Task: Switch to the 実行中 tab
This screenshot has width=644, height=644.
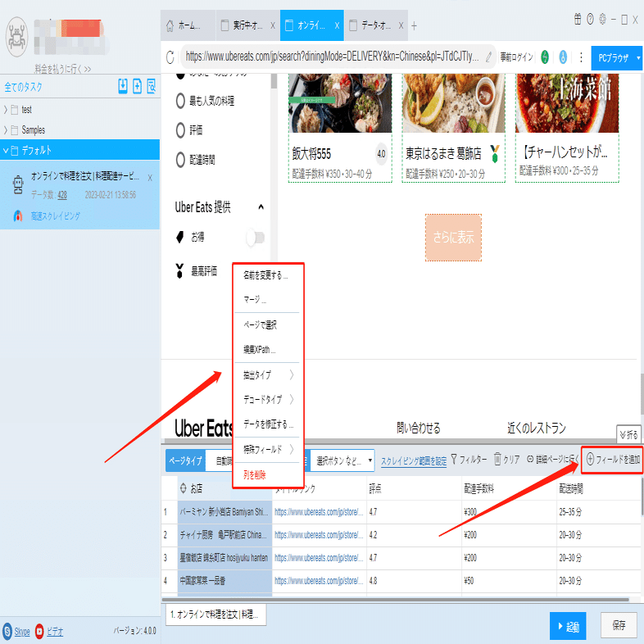Action: coord(247,25)
